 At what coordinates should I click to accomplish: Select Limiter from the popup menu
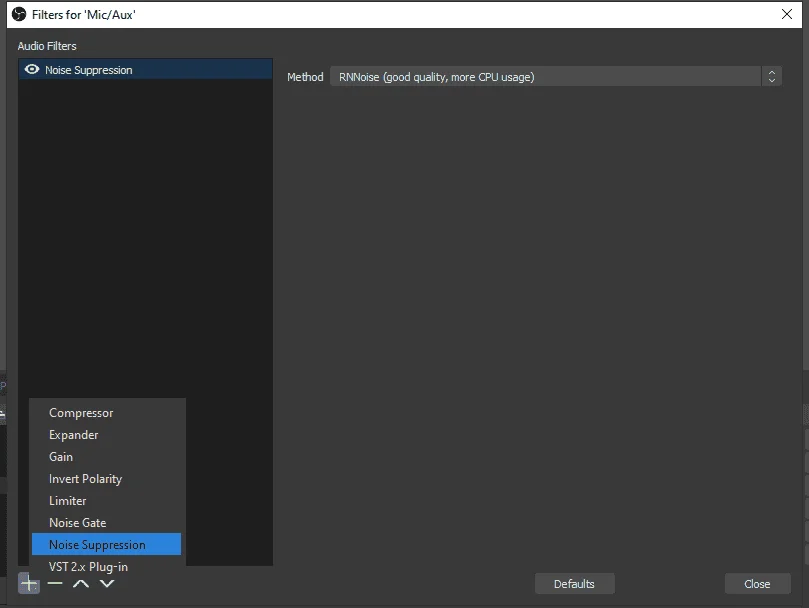point(106,501)
